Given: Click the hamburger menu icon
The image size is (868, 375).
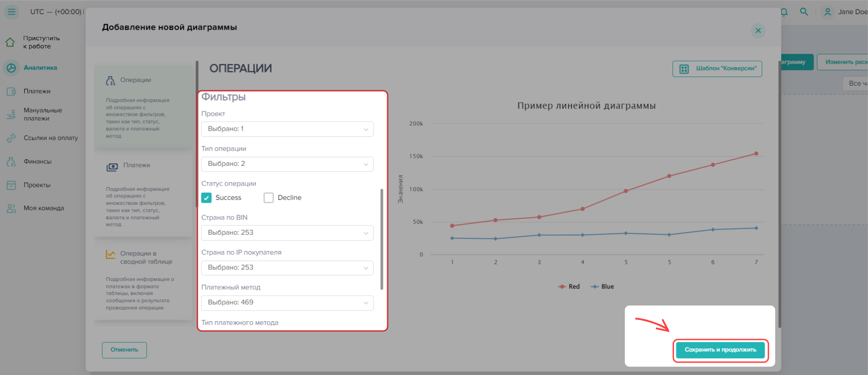Looking at the screenshot, I should 11,12.
